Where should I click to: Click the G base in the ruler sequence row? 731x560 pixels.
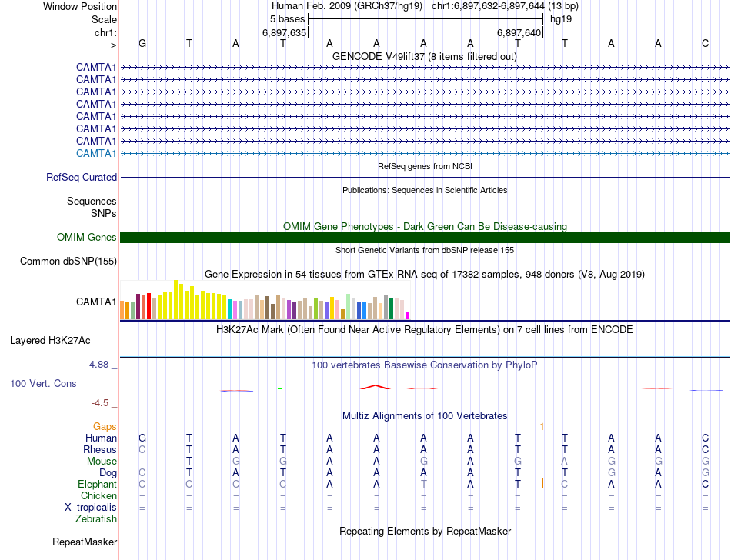pos(142,43)
